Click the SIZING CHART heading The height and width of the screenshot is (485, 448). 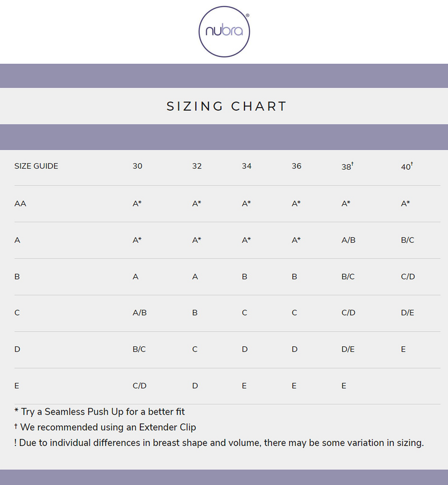point(226,106)
